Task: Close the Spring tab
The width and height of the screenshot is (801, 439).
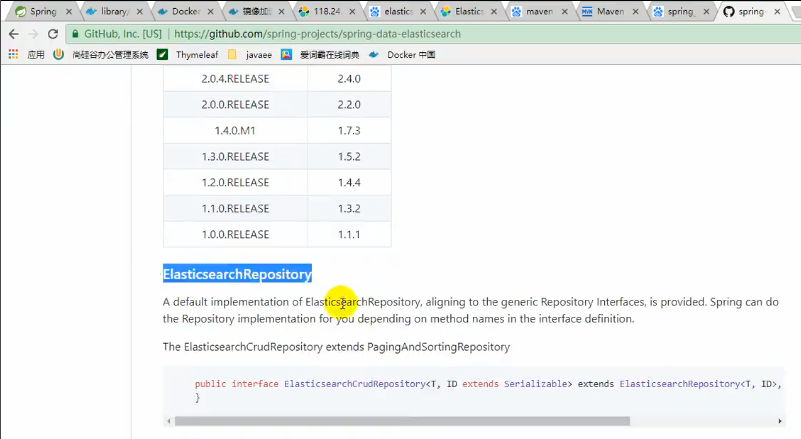Action: tap(69, 11)
